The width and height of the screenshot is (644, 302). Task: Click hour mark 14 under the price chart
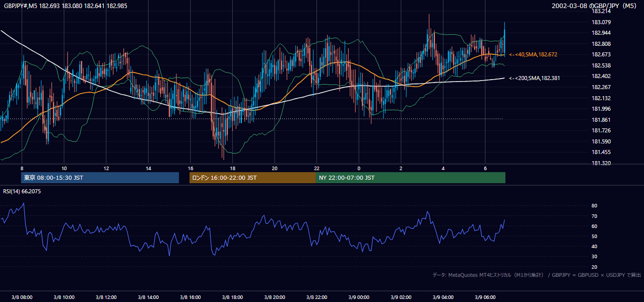148,168
